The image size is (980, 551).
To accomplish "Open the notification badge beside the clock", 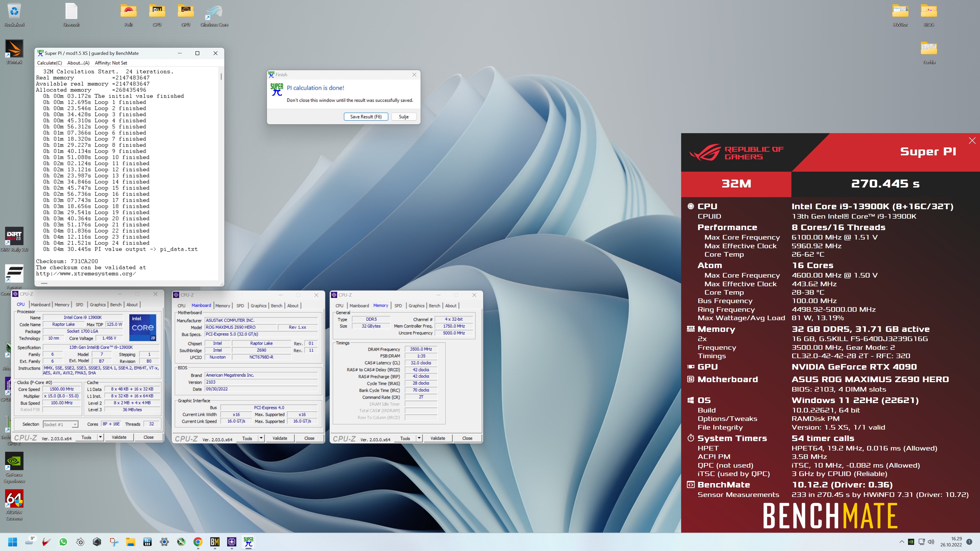I will [x=969, y=542].
